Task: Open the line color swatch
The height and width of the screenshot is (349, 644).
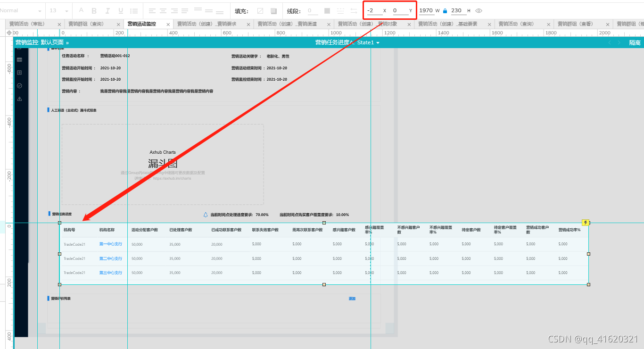Action: [x=327, y=10]
